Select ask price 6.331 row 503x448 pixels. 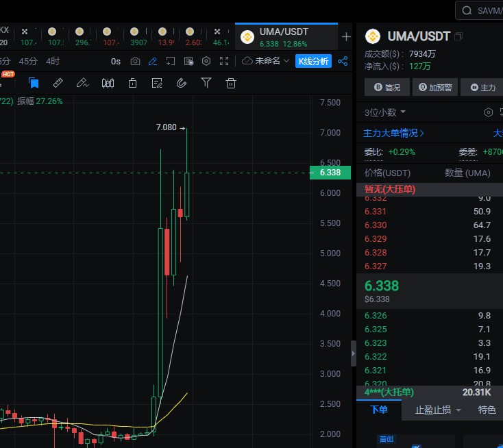(x=430, y=212)
